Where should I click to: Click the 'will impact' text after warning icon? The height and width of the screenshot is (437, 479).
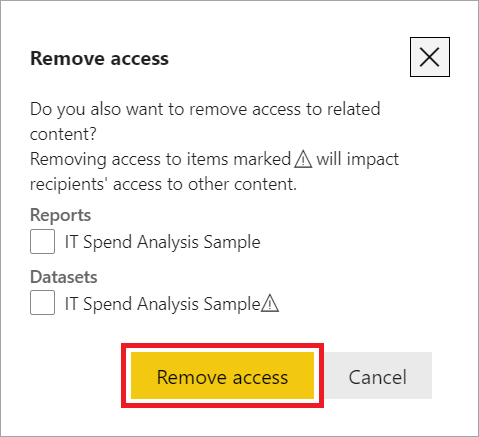tap(357, 159)
